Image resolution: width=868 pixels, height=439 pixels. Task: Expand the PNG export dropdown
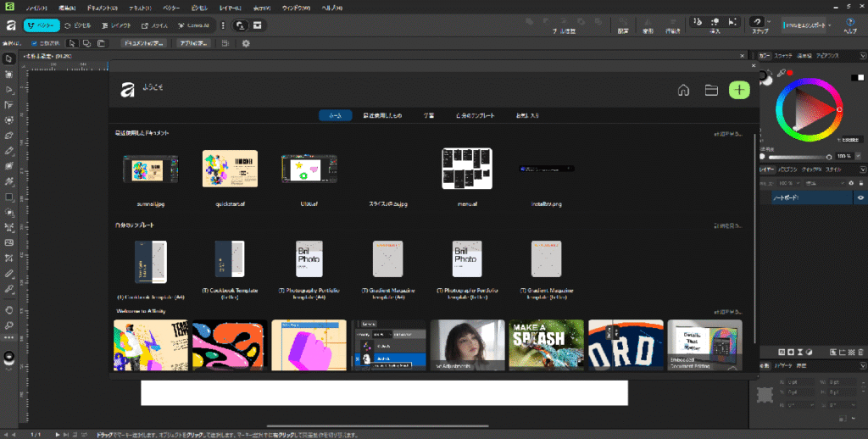[830, 25]
